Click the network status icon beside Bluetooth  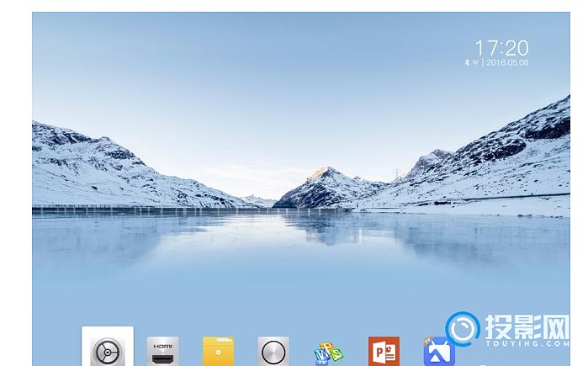[475, 62]
